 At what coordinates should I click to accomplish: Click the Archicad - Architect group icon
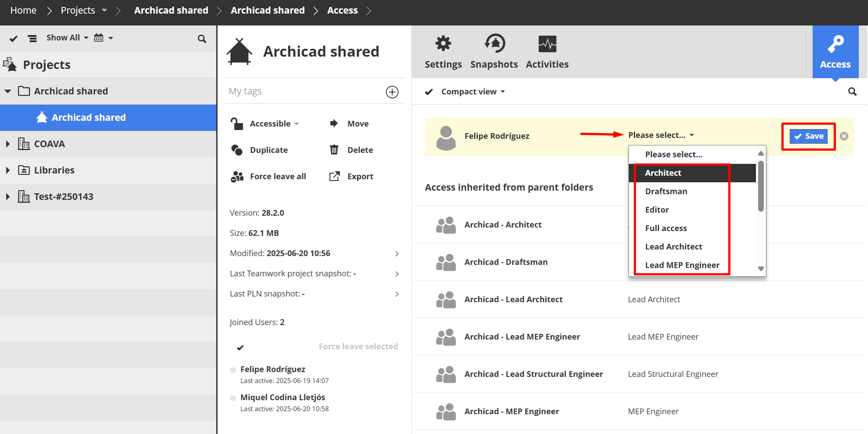point(446,224)
